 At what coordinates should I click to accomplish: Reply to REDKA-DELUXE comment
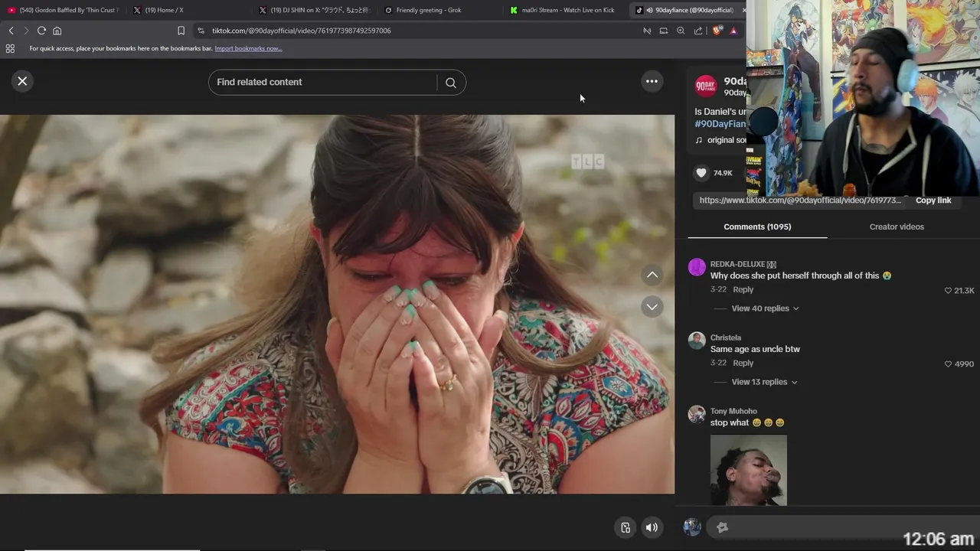tap(743, 290)
